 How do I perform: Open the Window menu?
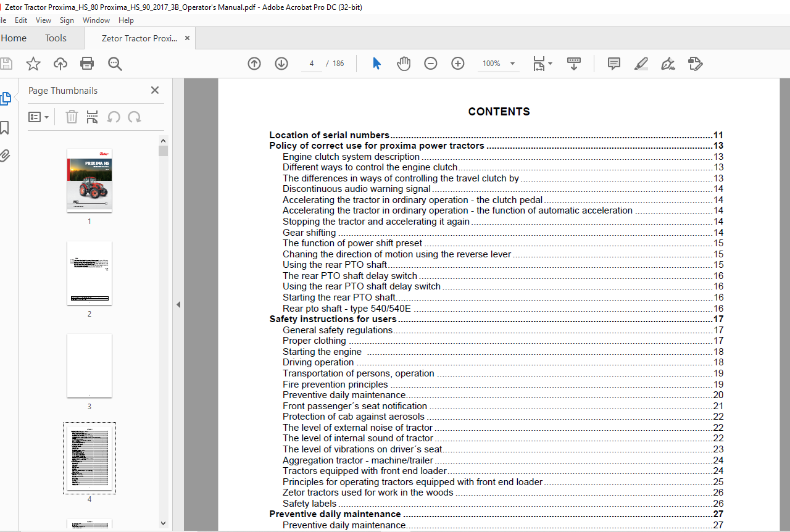coord(96,20)
